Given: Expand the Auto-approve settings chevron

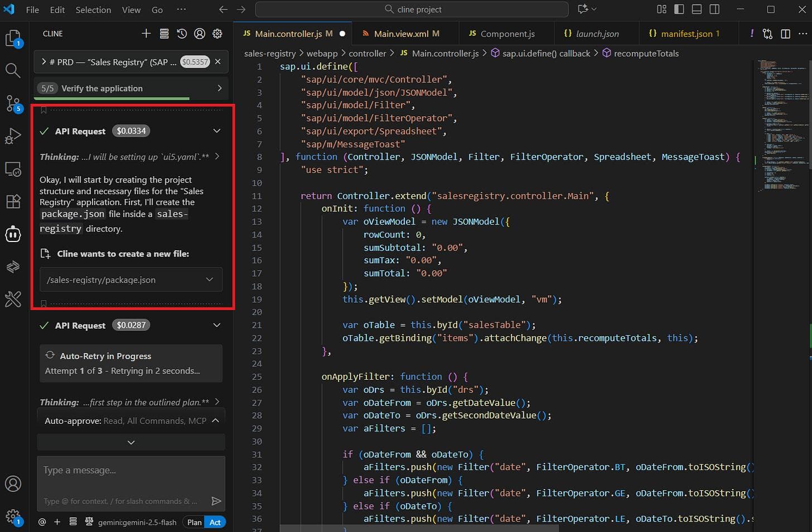Looking at the screenshot, I should [x=215, y=420].
